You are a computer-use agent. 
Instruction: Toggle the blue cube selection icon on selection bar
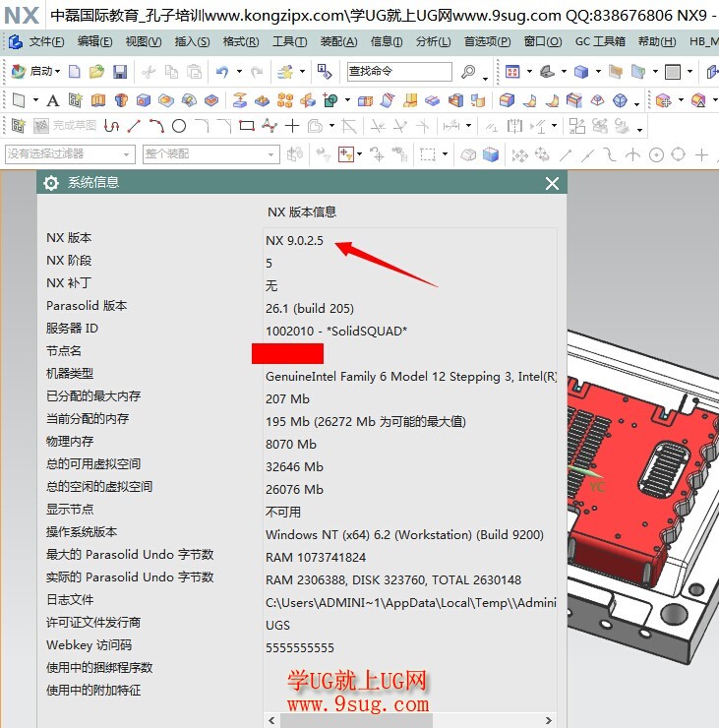491,154
